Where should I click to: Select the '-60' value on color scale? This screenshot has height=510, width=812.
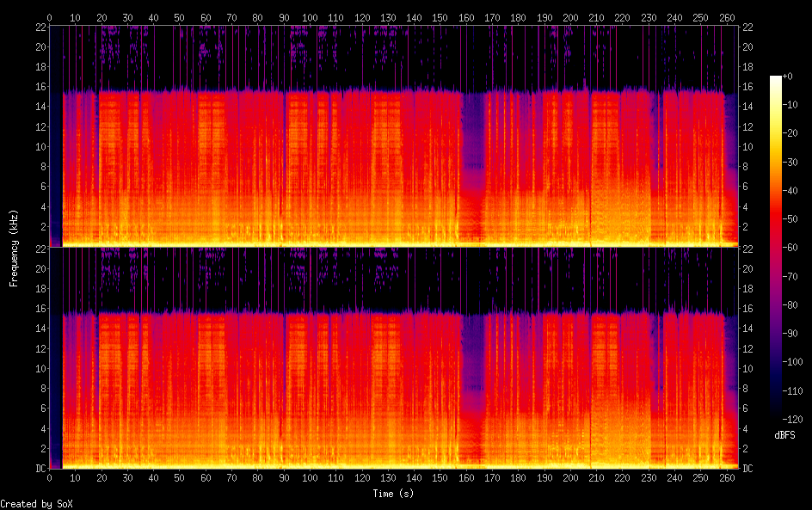click(790, 248)
